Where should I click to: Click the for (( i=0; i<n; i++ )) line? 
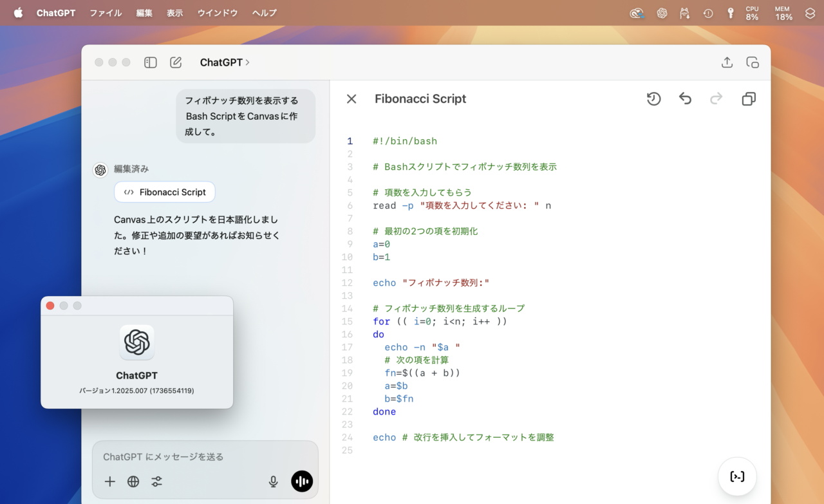click(x=440, y=321)
